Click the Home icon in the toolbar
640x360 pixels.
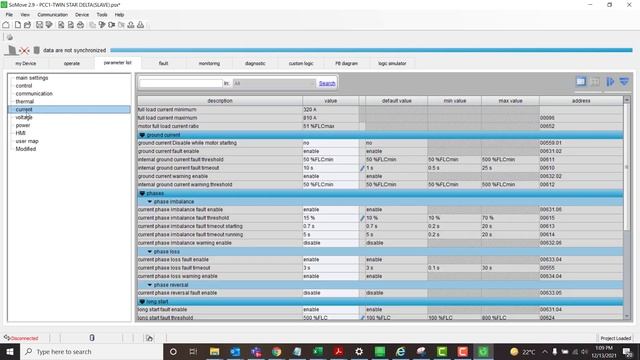coord(6,25)
